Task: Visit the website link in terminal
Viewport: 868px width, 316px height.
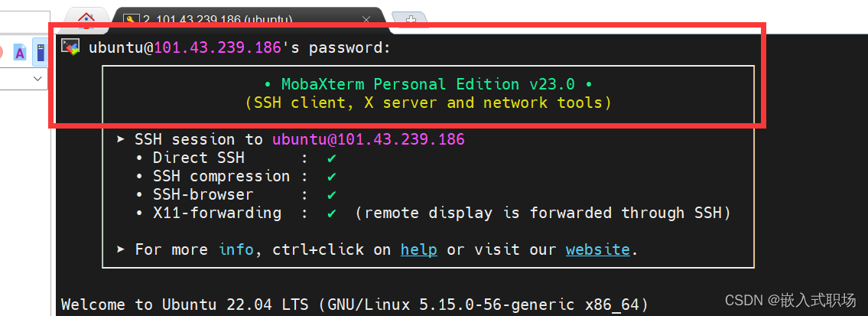Action: [598, 249]
